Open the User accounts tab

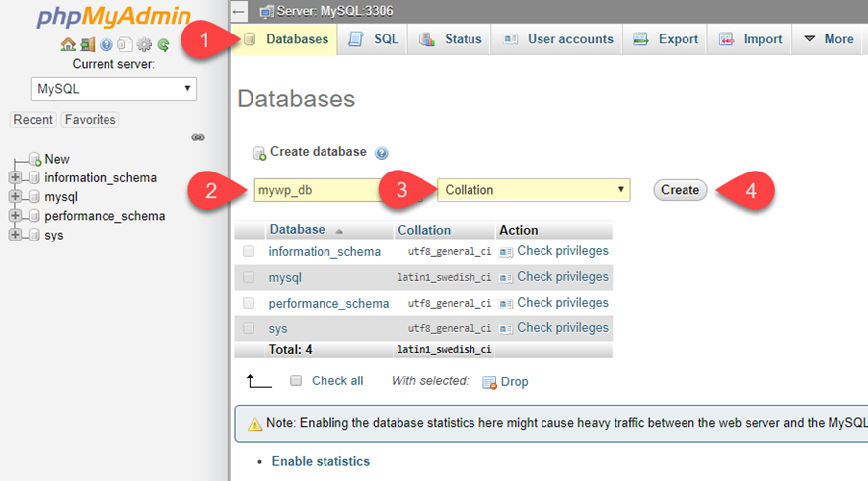click(557, 39)
